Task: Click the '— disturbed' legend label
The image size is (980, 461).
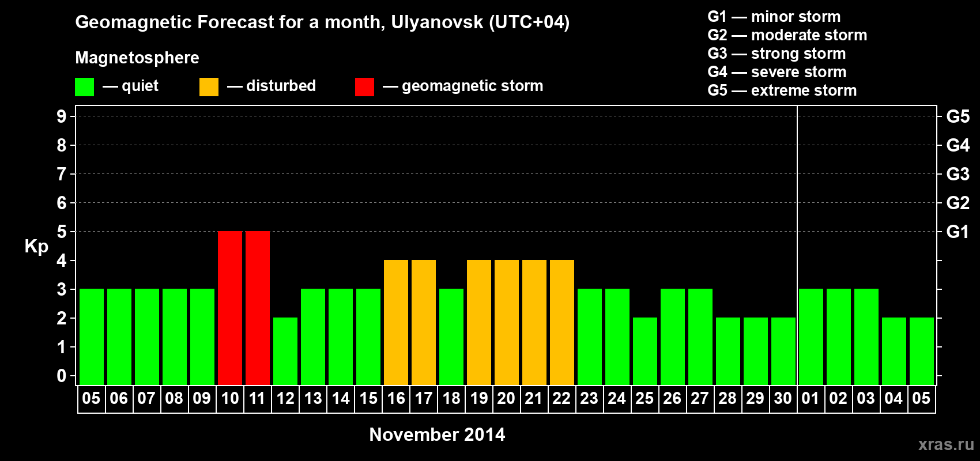Action: pos(272,86)
